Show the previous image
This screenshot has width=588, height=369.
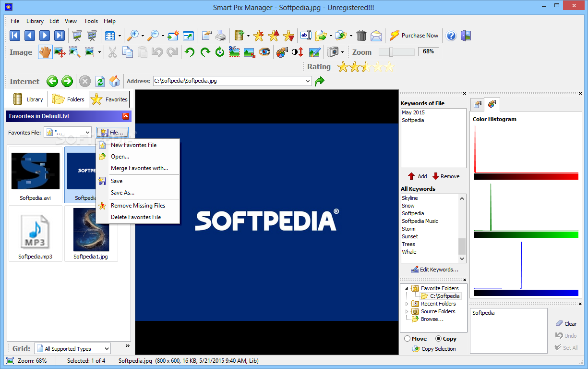point(30,36)
